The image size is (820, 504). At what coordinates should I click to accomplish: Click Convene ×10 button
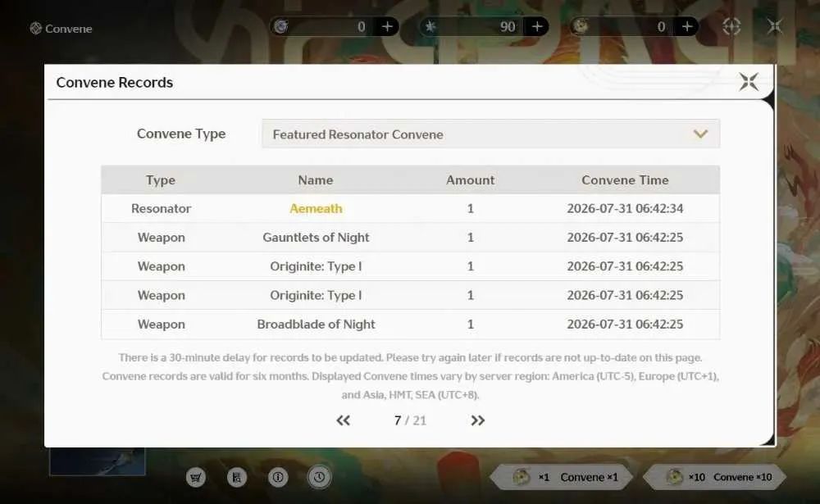pyautogui.click(x=715, y=477)
